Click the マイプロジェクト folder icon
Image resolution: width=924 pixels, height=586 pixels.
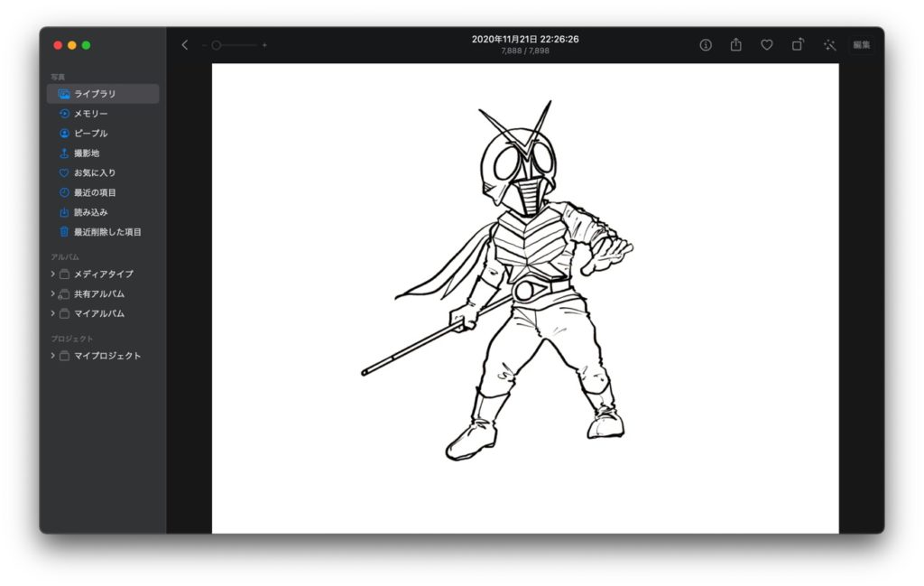point(64,356)
